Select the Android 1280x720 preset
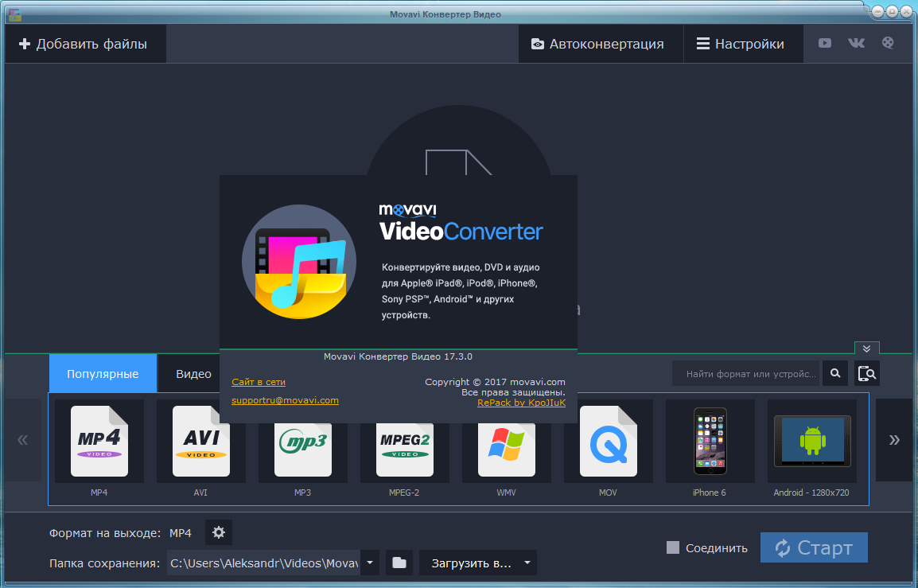918x588 pixels. [x=811, y=442]
